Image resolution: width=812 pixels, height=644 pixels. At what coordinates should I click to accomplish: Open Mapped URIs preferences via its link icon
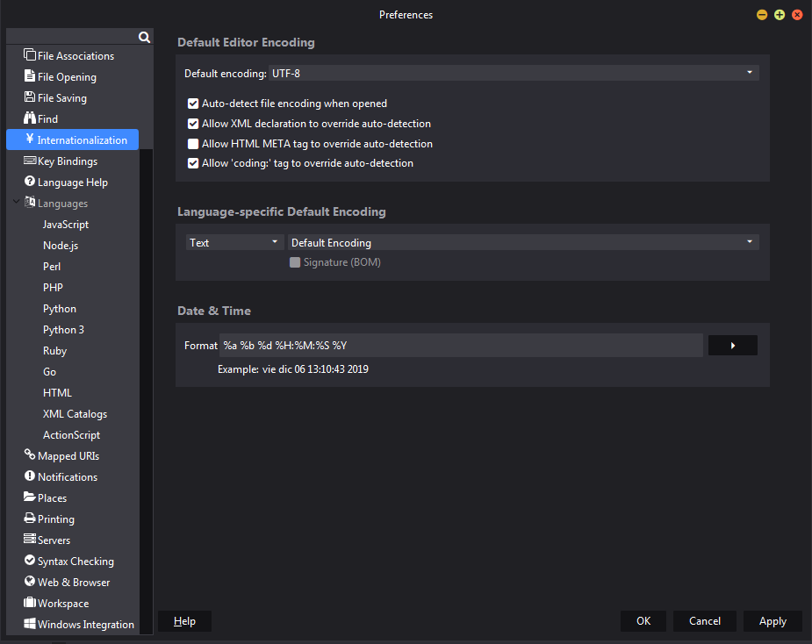tap(28, 455)
